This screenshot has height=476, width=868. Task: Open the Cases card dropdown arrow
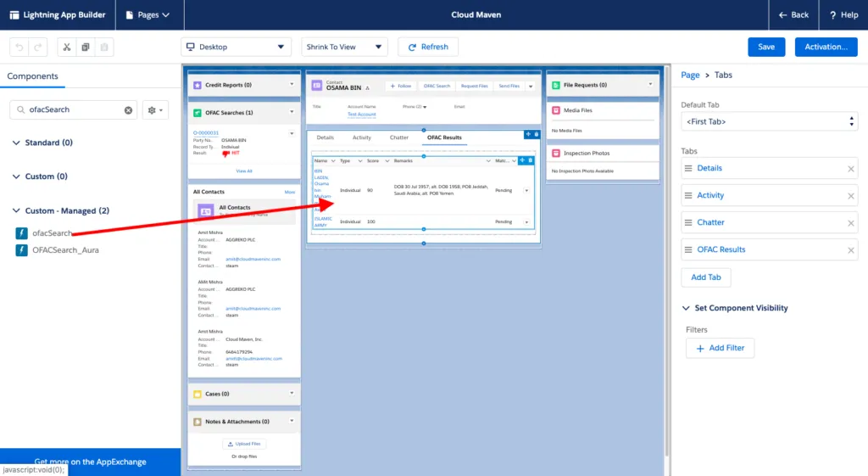coord(292,394)
